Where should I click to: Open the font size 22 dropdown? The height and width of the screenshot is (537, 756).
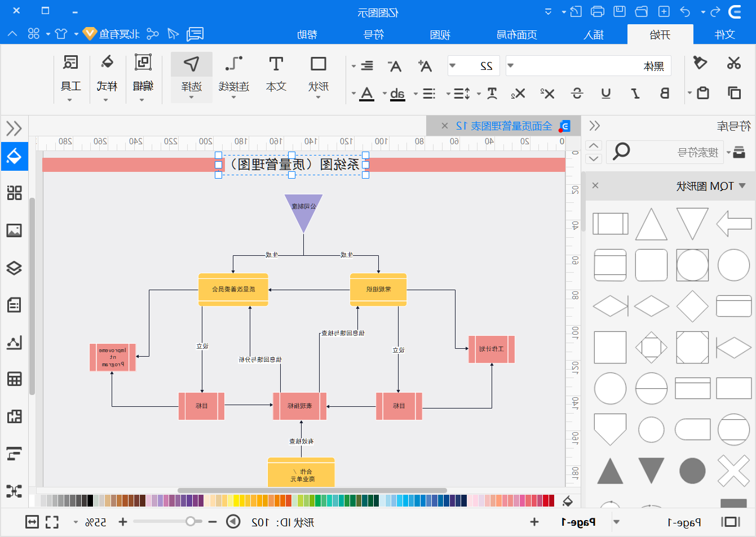point(452,65)
